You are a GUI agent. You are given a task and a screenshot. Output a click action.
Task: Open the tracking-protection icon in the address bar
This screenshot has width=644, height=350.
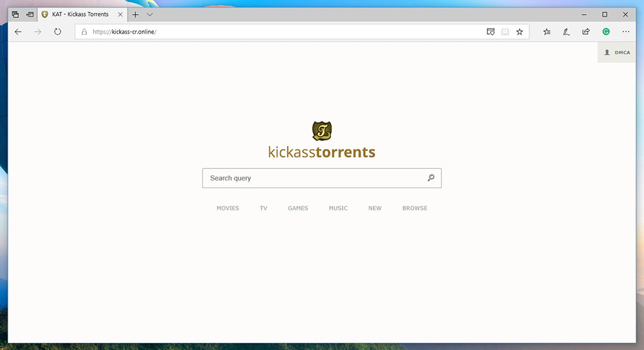(490, 32)
